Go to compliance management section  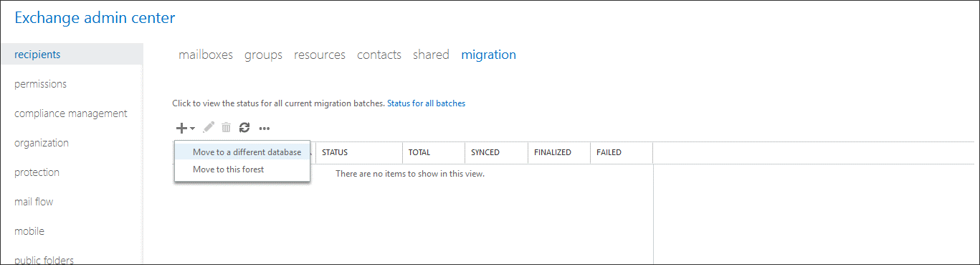[71, 113]
